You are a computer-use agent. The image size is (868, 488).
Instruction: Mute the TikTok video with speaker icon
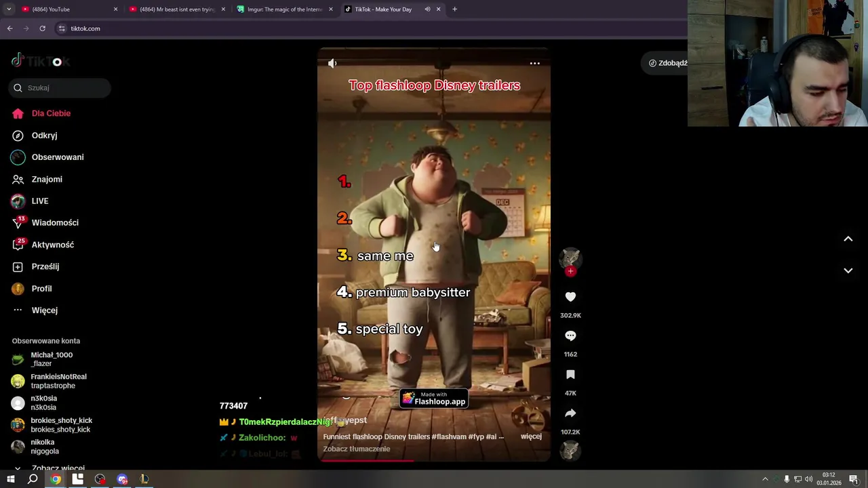(332, 63)
